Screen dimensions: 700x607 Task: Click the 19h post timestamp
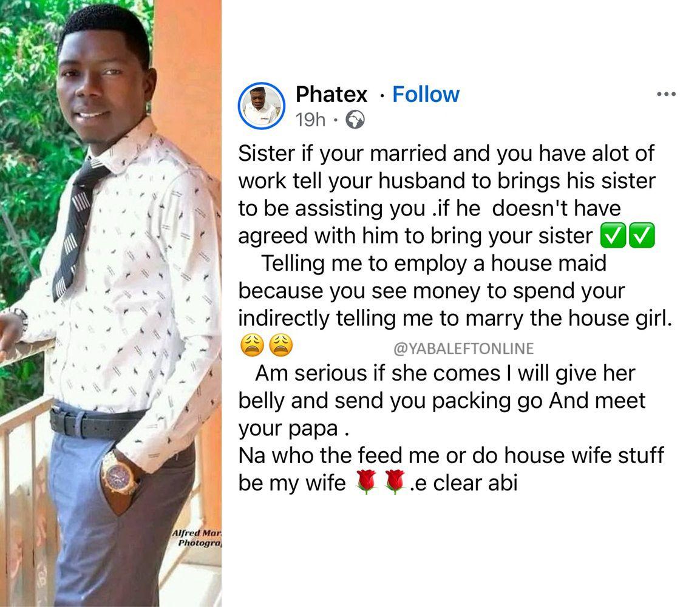310,120
